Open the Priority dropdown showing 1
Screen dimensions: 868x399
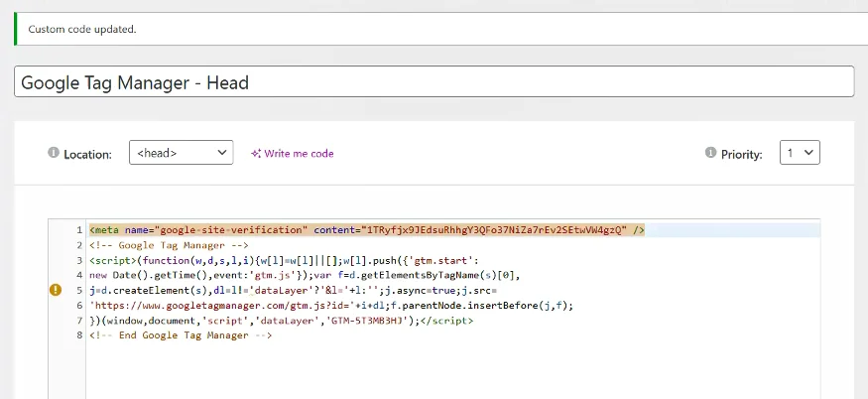[800, 153]
